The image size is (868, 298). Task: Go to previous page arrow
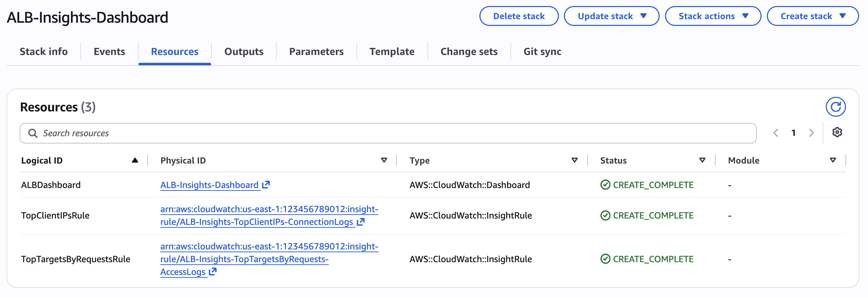tap(776, 133)
